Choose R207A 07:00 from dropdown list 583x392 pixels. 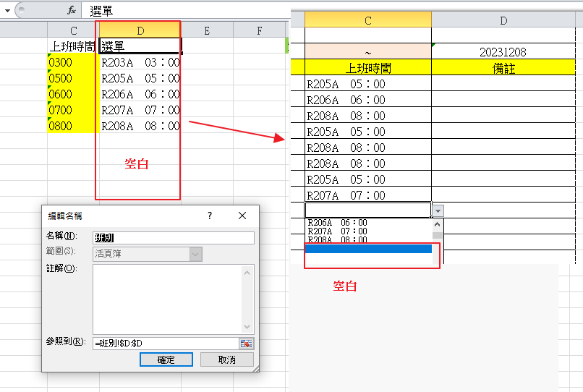click(368, 231)
